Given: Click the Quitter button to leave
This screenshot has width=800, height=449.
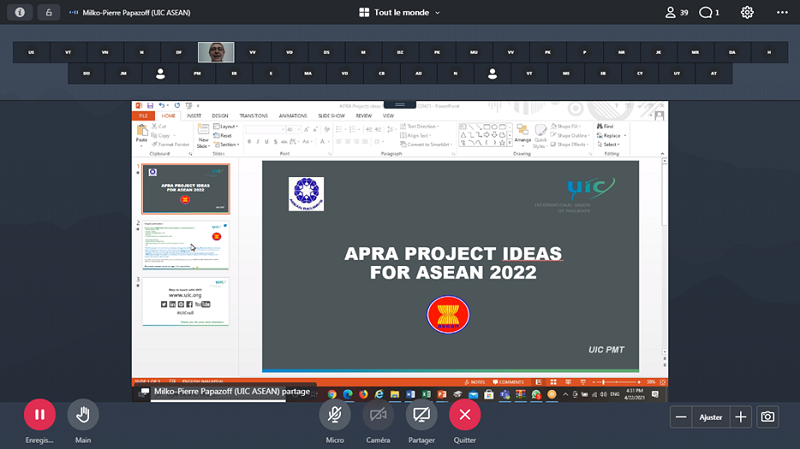Looking at the screenshot, I should pyautogui.click(x=464, y=415).
